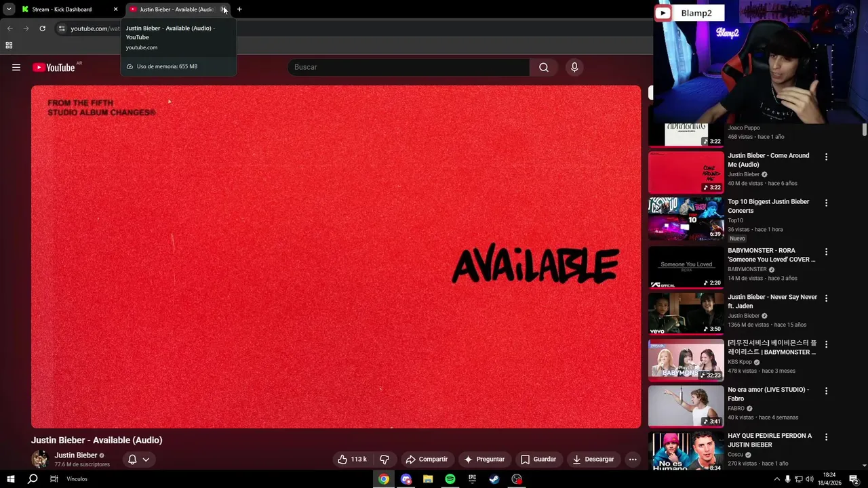The height and width of the screenshot is (488, 868).
Task: Toggle the notification bell for Justin Bieber
Action: (132, 459)
